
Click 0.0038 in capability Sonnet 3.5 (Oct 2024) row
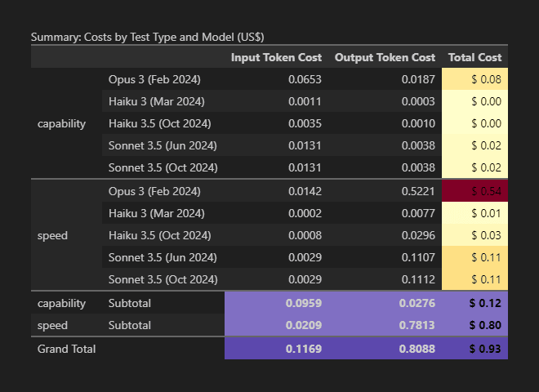pyautogui.click(x=418, y=167)
